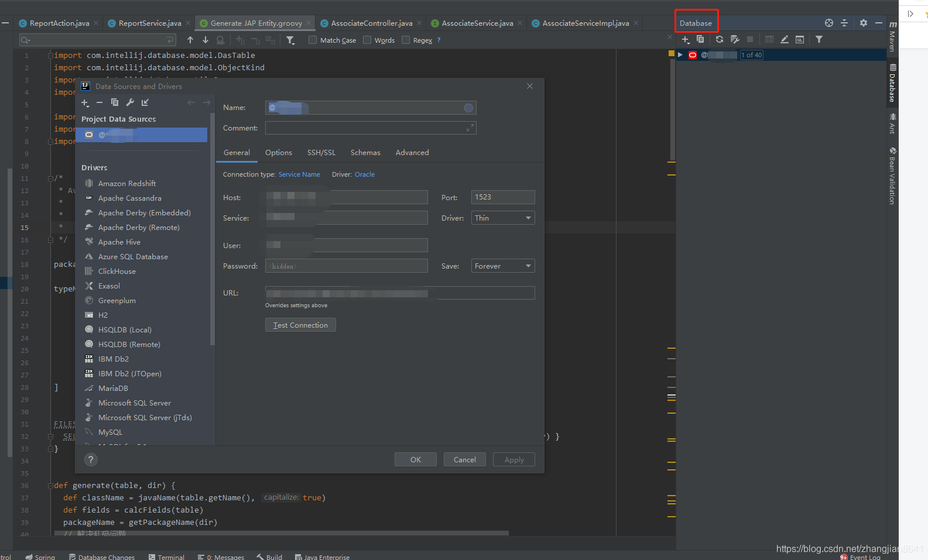Open the Event Log
The image size is (928, 560).
(861, 556)
